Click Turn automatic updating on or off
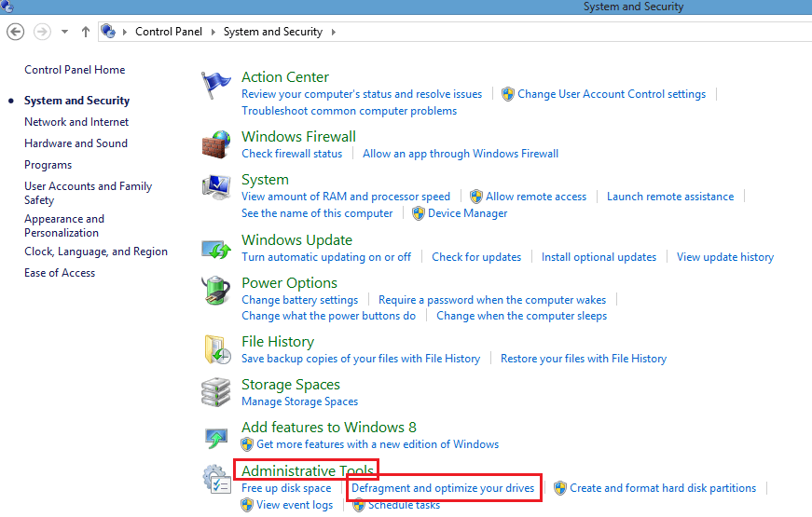Image resolution: width=812 pixels, height=517 pixels. (x=326, y=257)
